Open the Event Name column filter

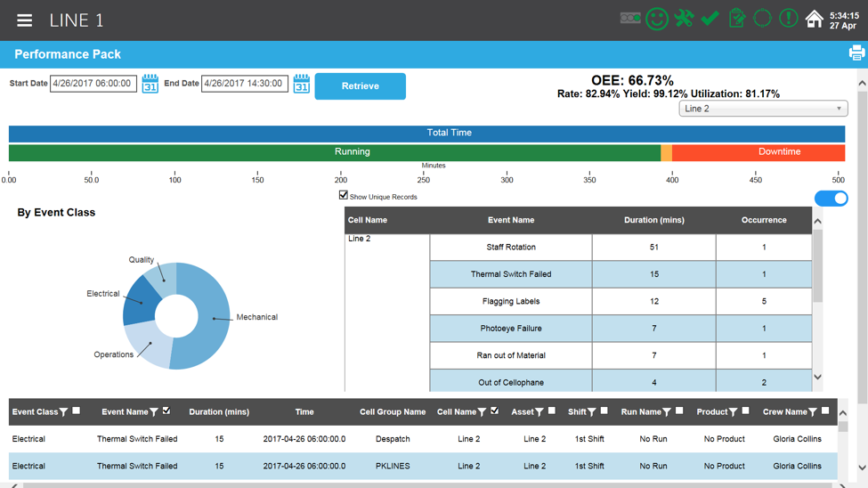[154, 412]
